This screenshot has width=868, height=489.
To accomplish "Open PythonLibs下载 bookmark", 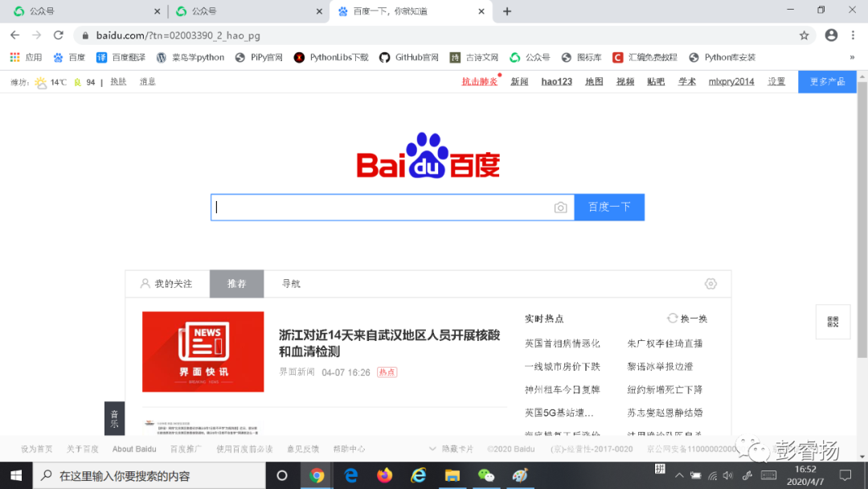I will pyautogui.click(x=331, y=57).
